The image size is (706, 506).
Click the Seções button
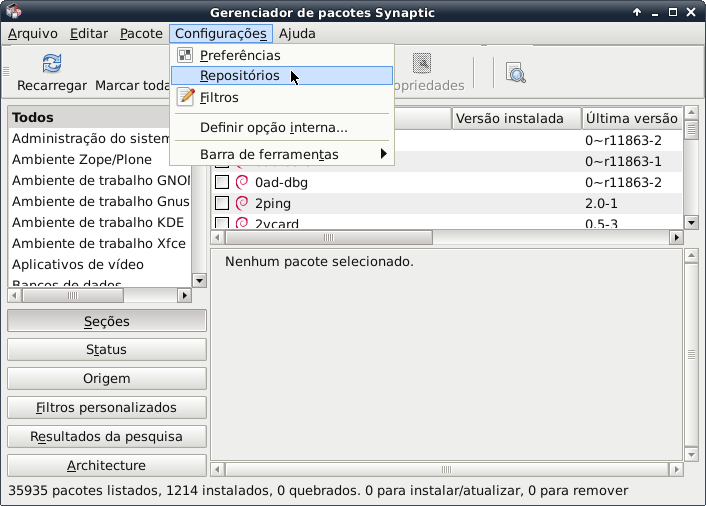click(107, 321)
